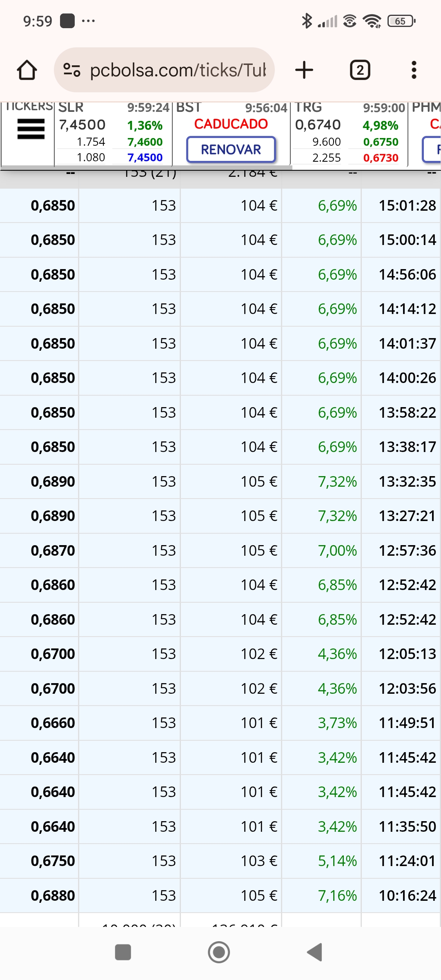441x980 pixels.
Task: Select the 0,6890 row at 13:32:35
Action: click(220, 481)
